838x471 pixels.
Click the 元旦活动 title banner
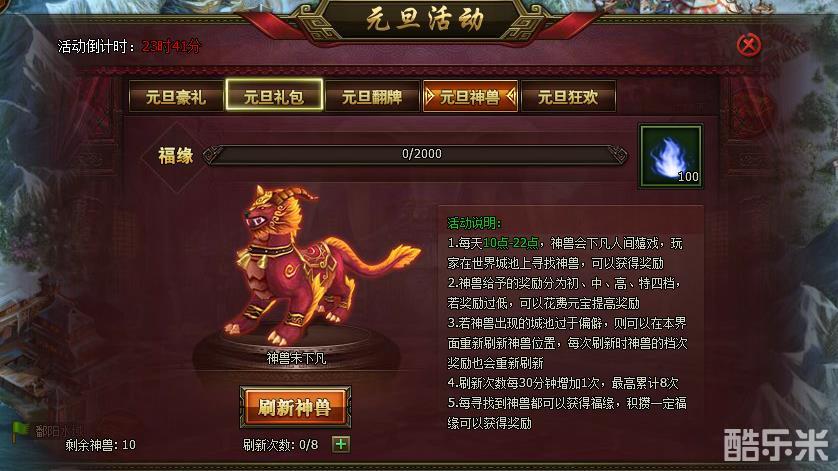(x=424, y=19)
